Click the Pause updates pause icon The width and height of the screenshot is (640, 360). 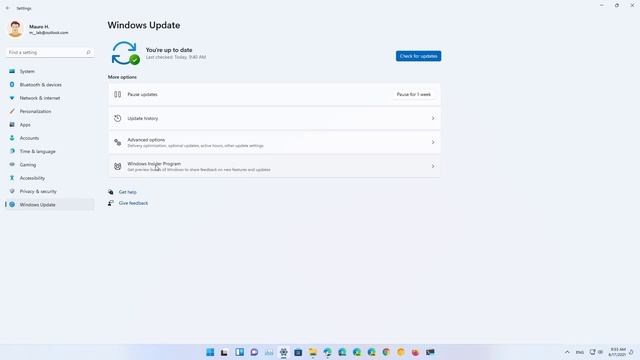(118, 94)
